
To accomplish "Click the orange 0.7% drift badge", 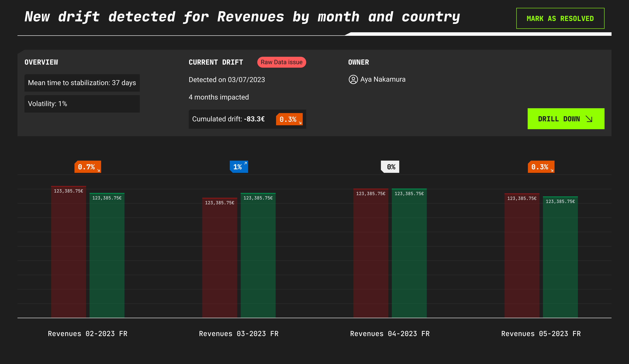I will click(x=88, y=167).
